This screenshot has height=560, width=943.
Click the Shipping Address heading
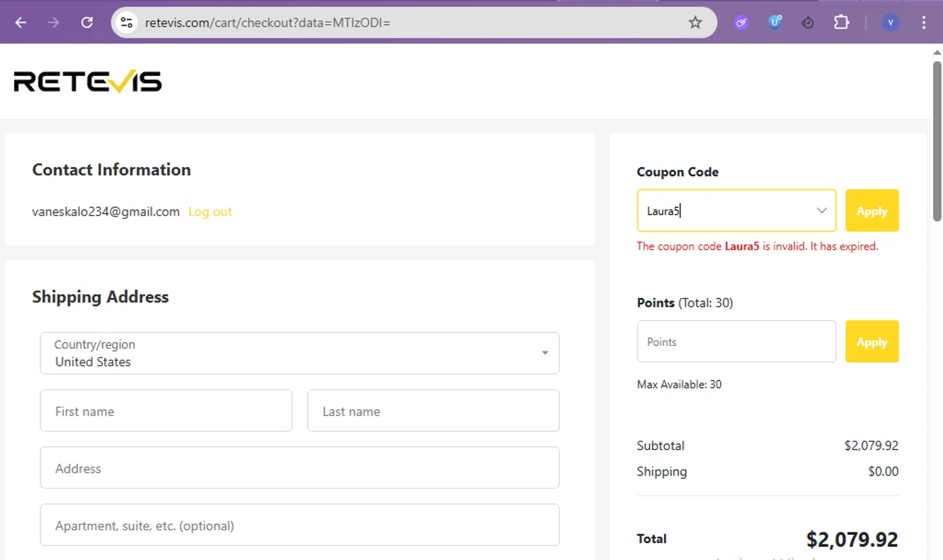click(x=101, y=297)
